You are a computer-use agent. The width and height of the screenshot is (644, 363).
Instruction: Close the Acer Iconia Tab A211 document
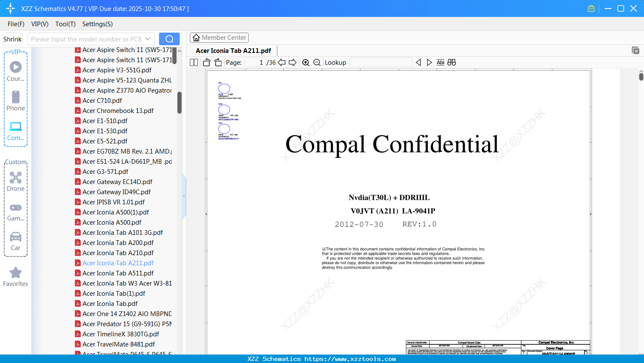636,50
